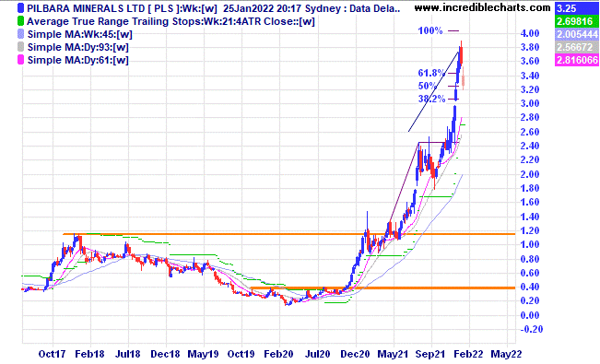Viewport: 600px width, 364px height.
Task: Click the 38.2% Fibonacci level label
Action: 431,100
